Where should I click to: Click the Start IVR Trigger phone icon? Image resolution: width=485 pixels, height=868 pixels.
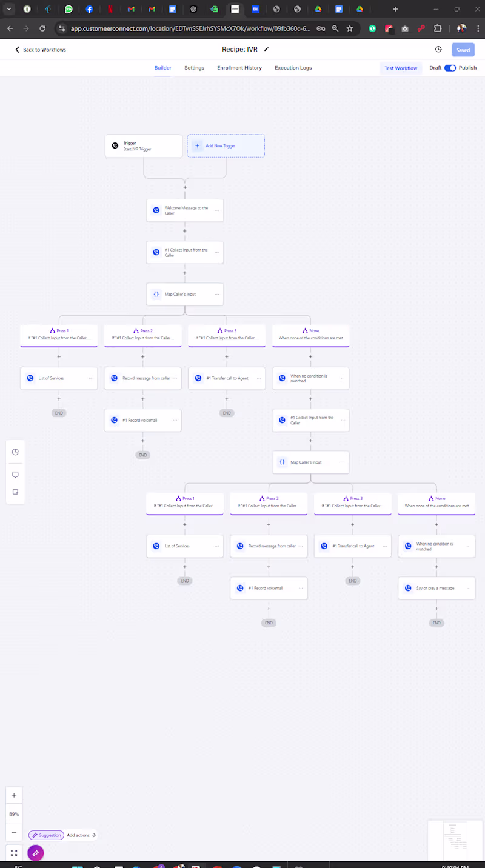point(115,146)
